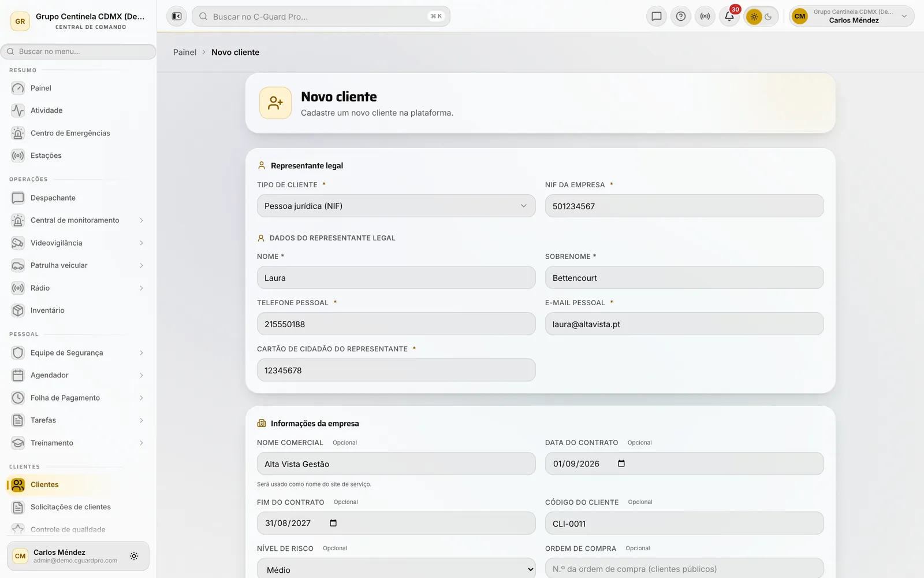Expand Central de monitoramento submenu
The image size is (924, 578).
[x=141, y=220]
